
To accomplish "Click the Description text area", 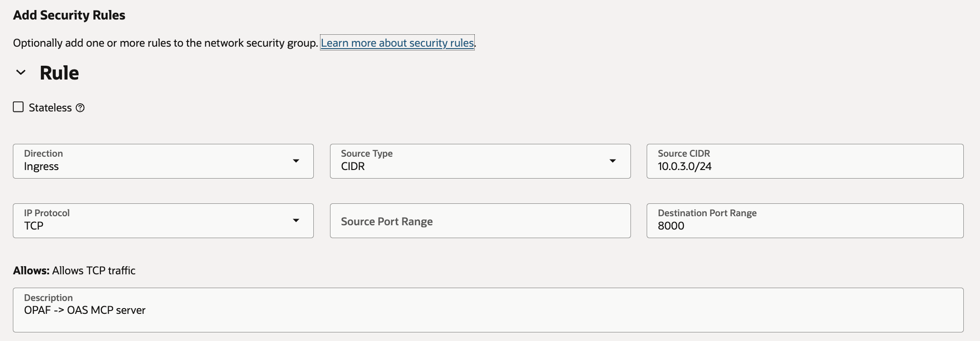I will [488, 310].
